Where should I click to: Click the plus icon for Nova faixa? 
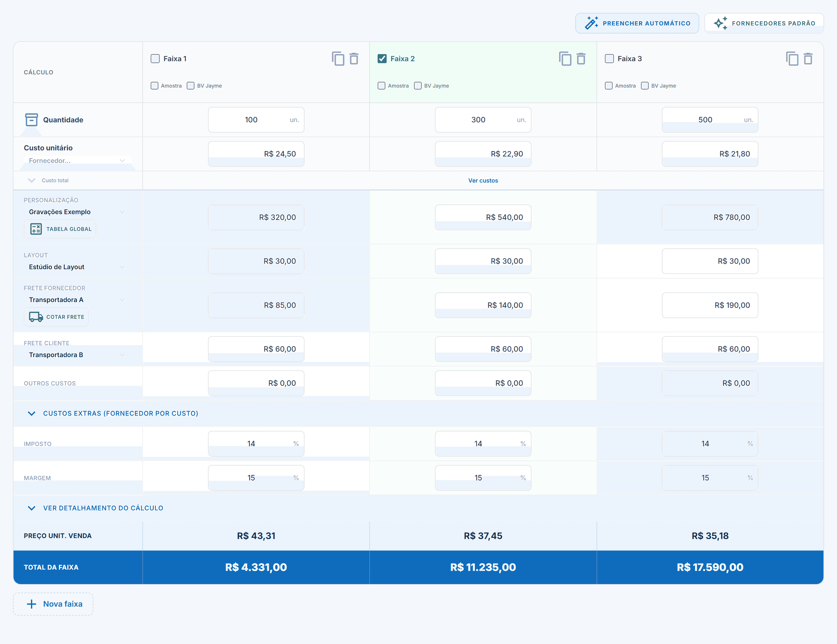click(32, 604)
